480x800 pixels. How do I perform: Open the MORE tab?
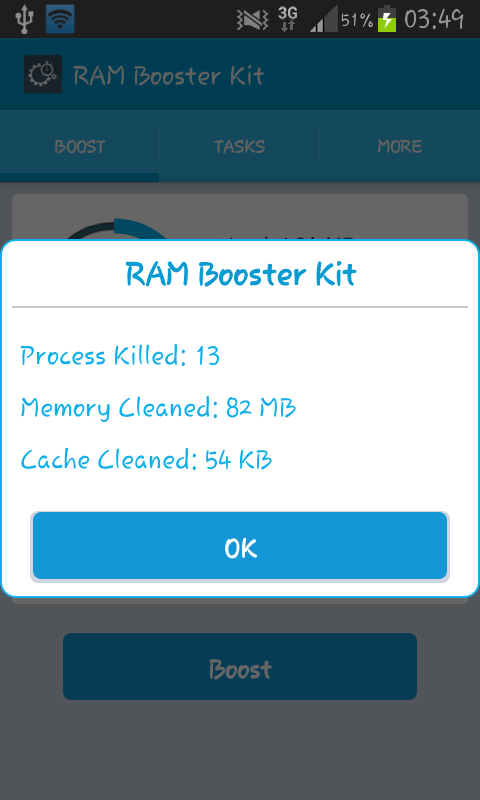pos(400,147)
